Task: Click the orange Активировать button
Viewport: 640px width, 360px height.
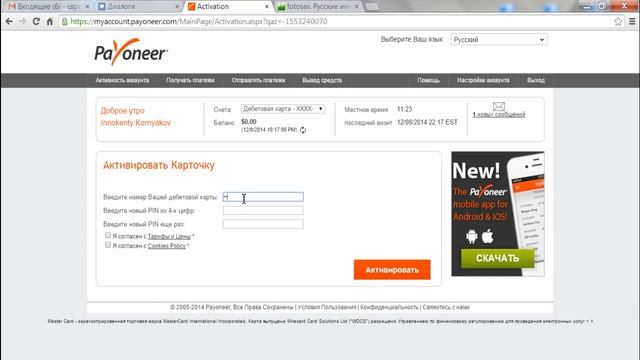Action: coord(392,270)
